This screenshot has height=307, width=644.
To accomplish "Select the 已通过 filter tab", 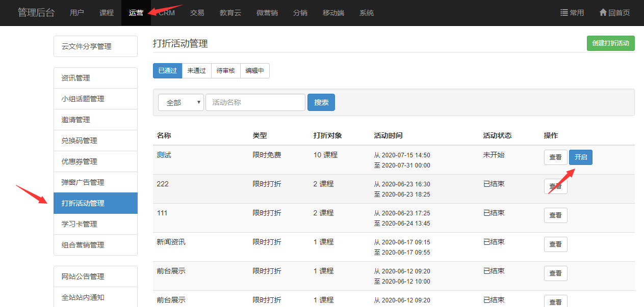I will [x=167, y=71].
